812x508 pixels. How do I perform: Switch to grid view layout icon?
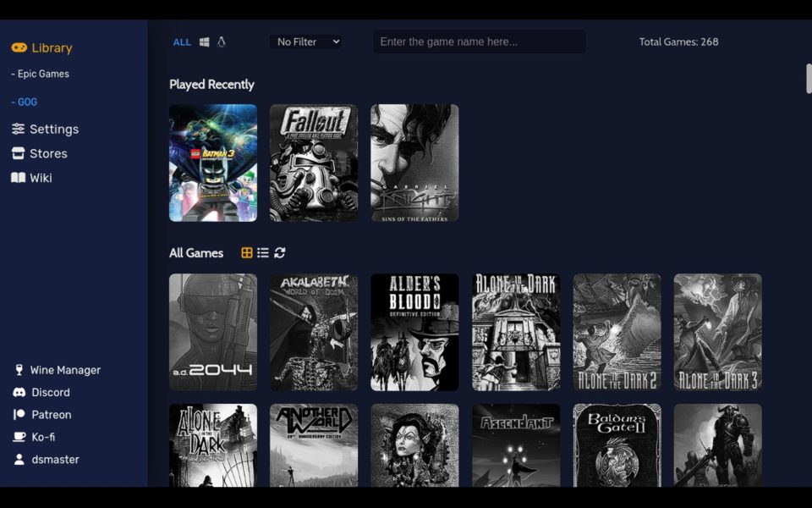coord(247,253)
